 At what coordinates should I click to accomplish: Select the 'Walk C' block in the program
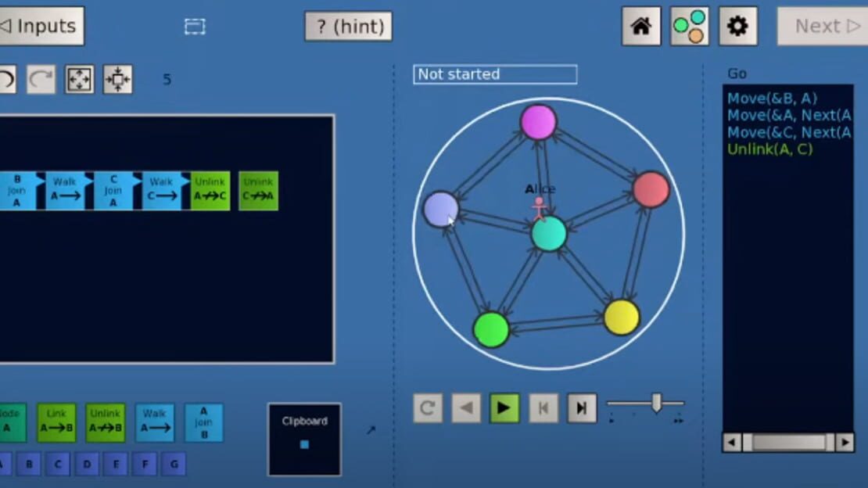pyautogui.click(x=162, y=191)
